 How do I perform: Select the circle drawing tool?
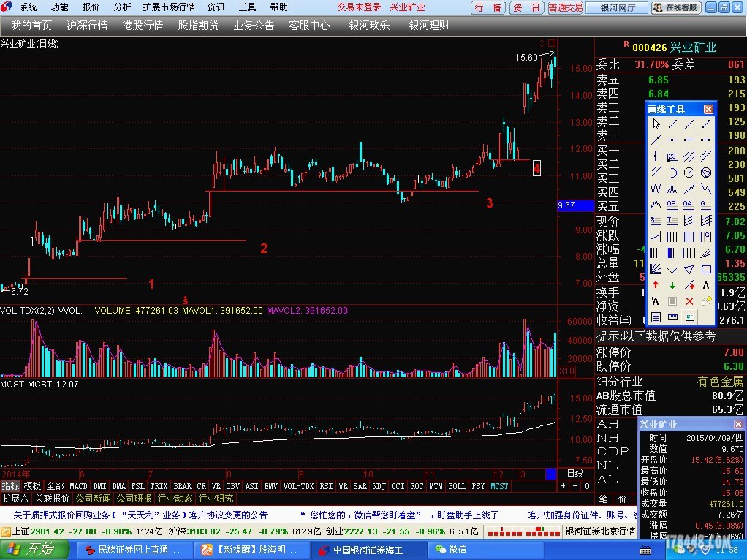tap(689, 173)
